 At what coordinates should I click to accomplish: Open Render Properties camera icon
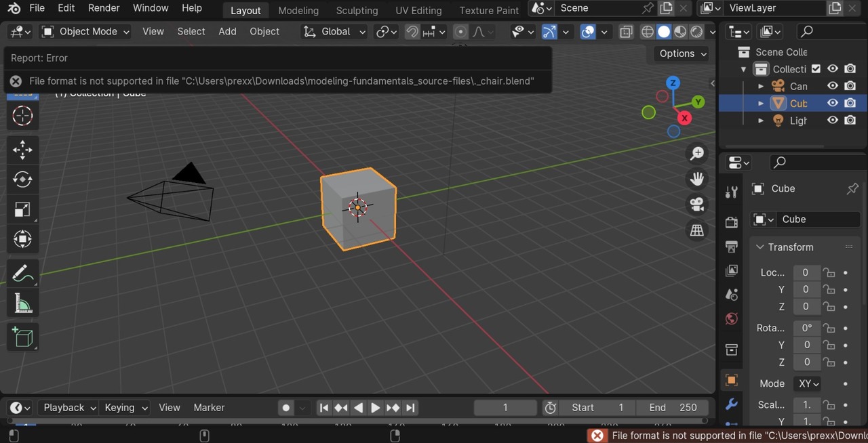tap(730, 221)
